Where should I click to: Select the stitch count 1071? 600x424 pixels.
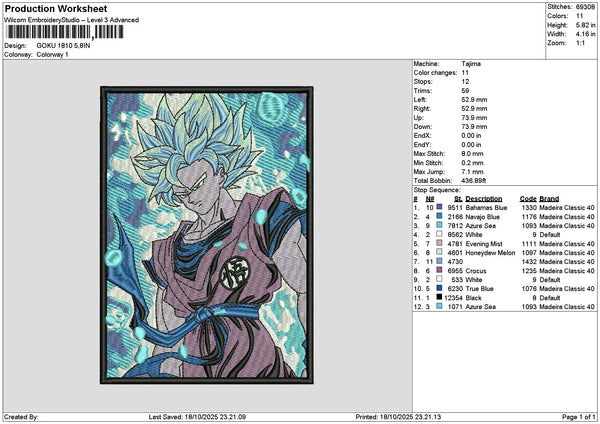pyautogui.click(x=455, y=307)
